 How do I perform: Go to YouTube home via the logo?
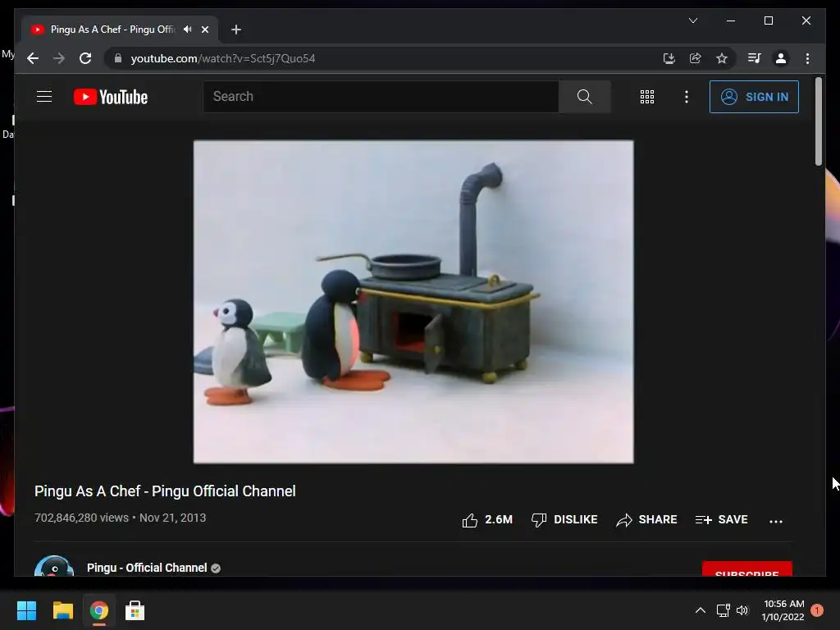point(111,97)
